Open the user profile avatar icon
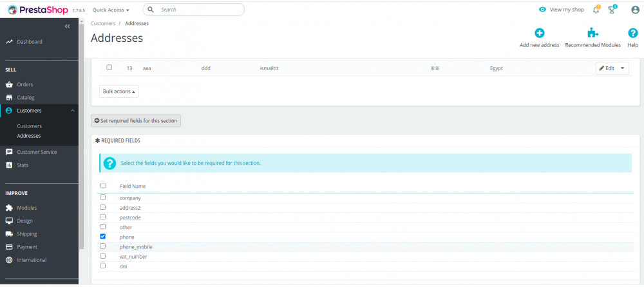Screen dimensions: 644x287 [x=635, y=10]
